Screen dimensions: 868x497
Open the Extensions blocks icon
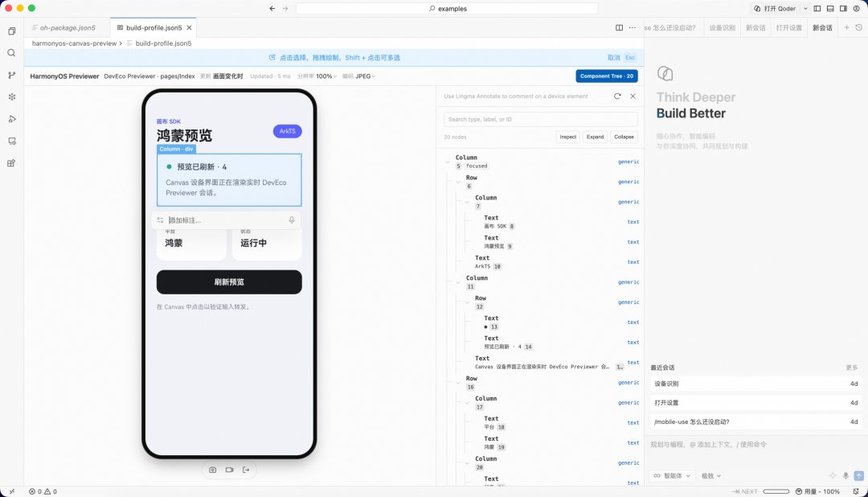tap(11, 163)
